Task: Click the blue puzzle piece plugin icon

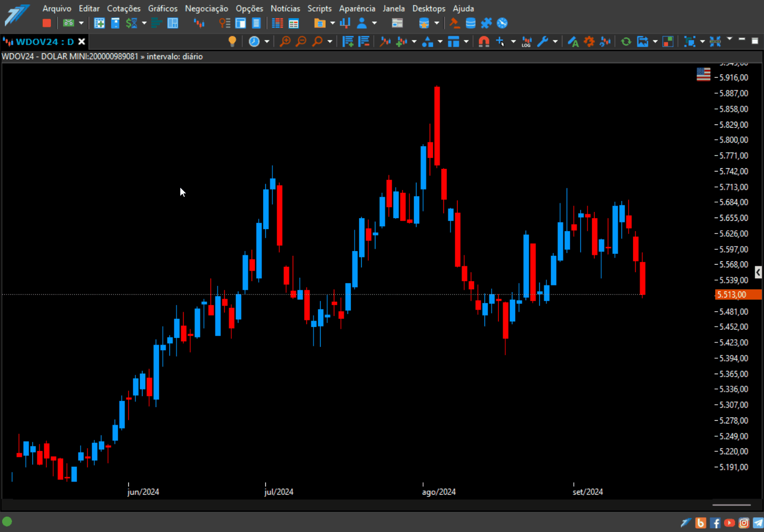Action: (x=486, y=23)
